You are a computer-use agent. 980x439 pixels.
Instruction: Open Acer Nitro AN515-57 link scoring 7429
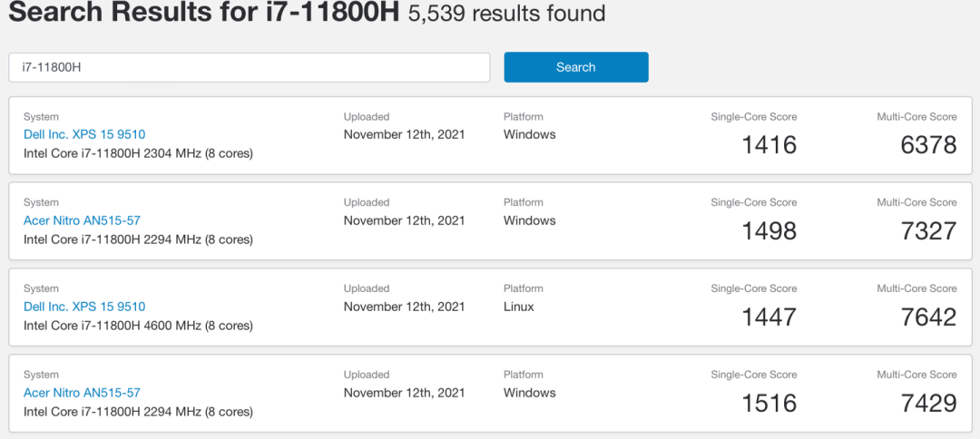pyautogui.click(x=82, y=393)
